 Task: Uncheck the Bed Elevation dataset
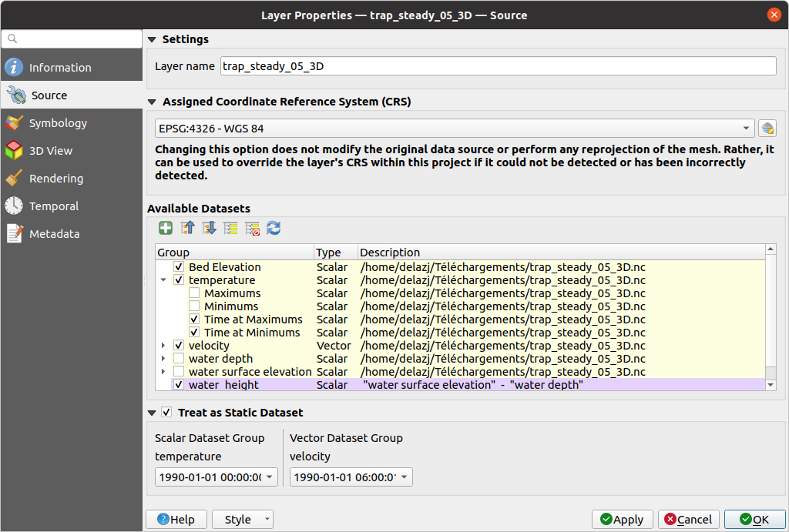(x=179, y=266)
